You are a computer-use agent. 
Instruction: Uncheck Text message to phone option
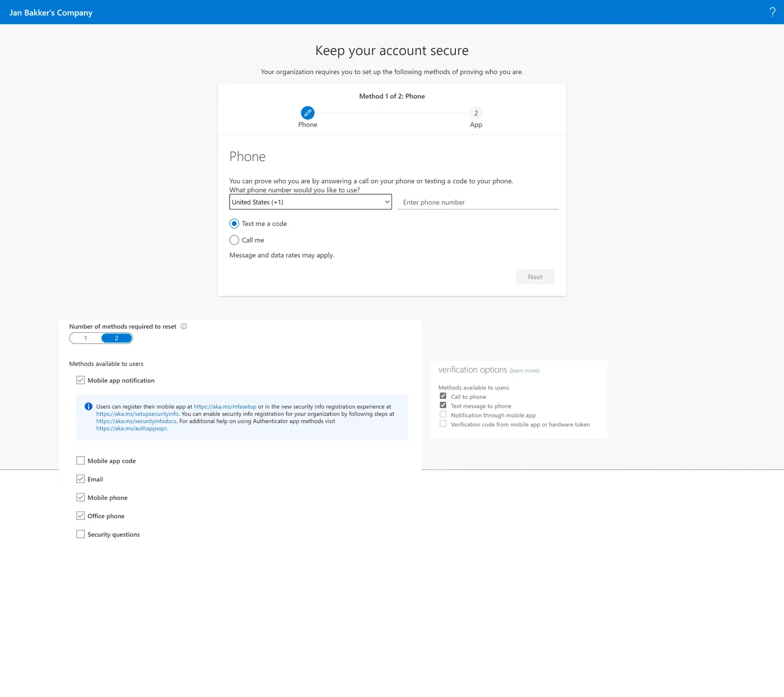pyautogui.click(x=443, y=405)
